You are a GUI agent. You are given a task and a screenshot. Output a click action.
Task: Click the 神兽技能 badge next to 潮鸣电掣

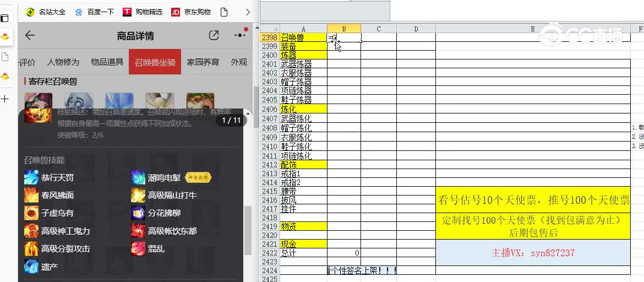pyautogui.click(x=199, y=177)
